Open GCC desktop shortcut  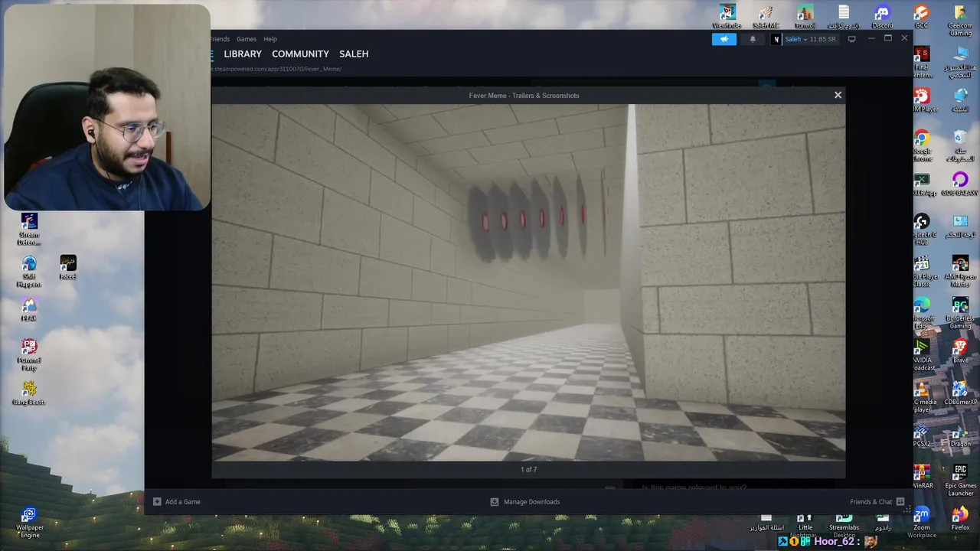(921, 15)
